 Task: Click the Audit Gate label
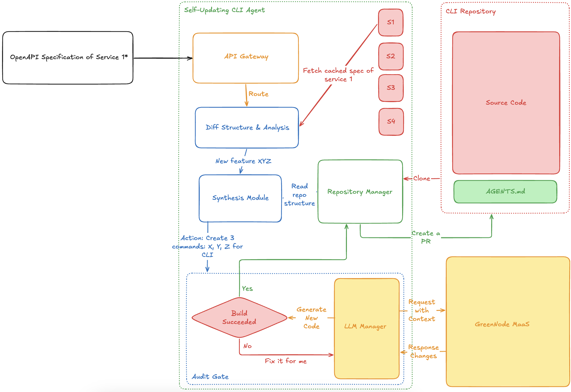pos(210,377)
